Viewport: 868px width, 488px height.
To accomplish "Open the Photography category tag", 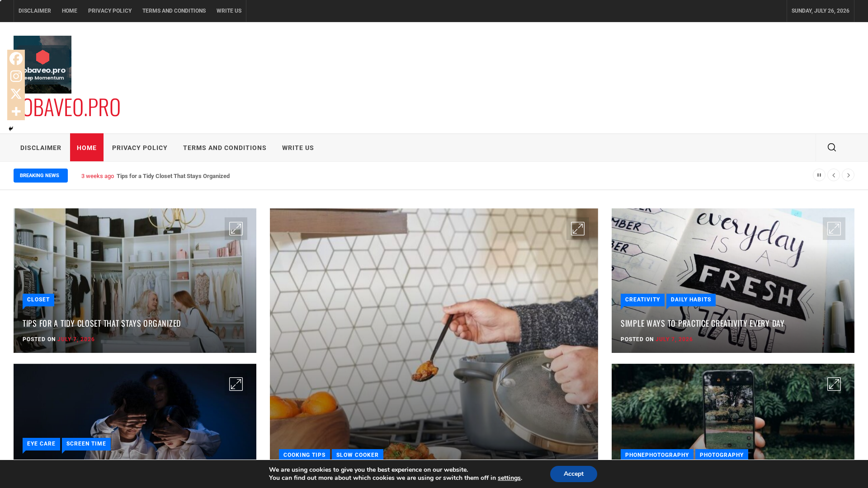I will (x=722, y=455).
